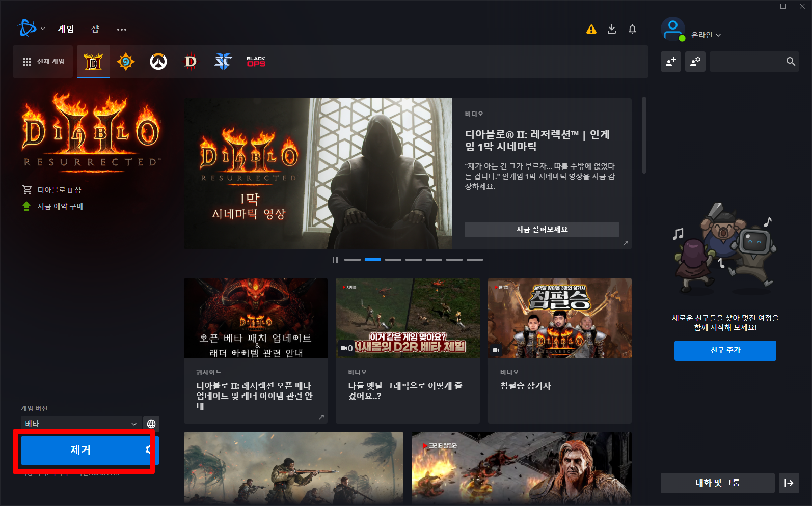Open the downloads icon

(x=612, y=29)
